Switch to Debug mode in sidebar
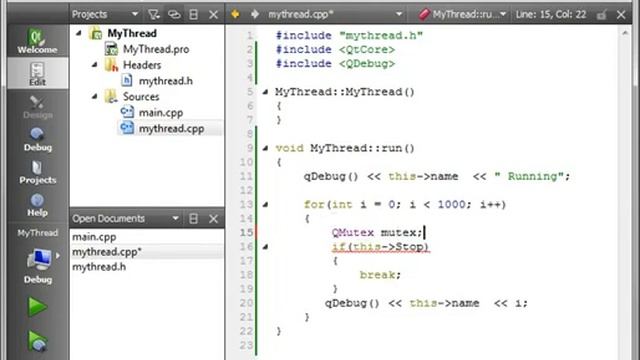 [x=37, y=139]
